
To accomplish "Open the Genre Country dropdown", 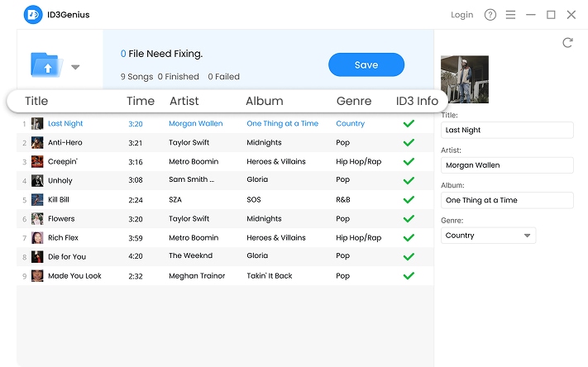I will (x=488, y=236).
